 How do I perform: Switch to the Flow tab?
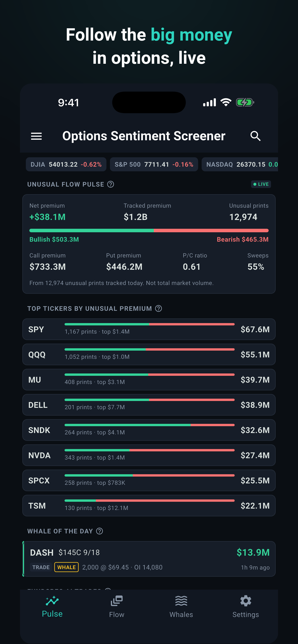coord(117,606)
